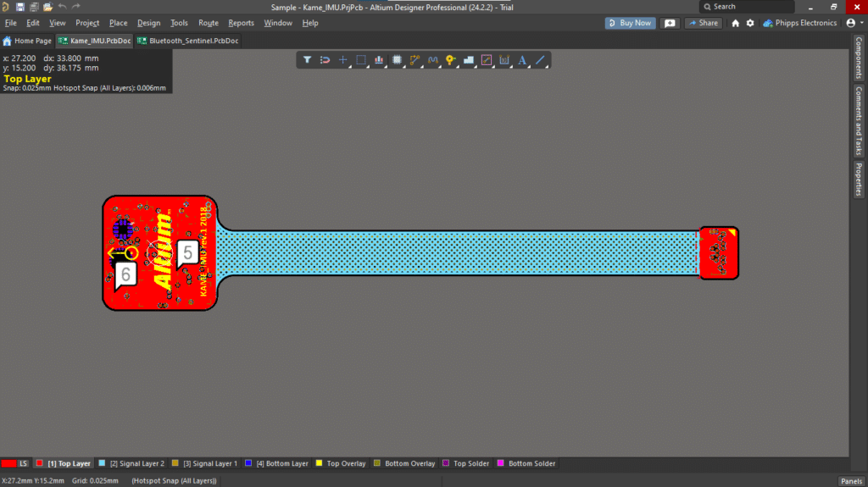This screenshot has width=868, height=487.
Task: Switch to the Bluetooth_Sentinel.PcbDoc tab
Action: point(188,41)
